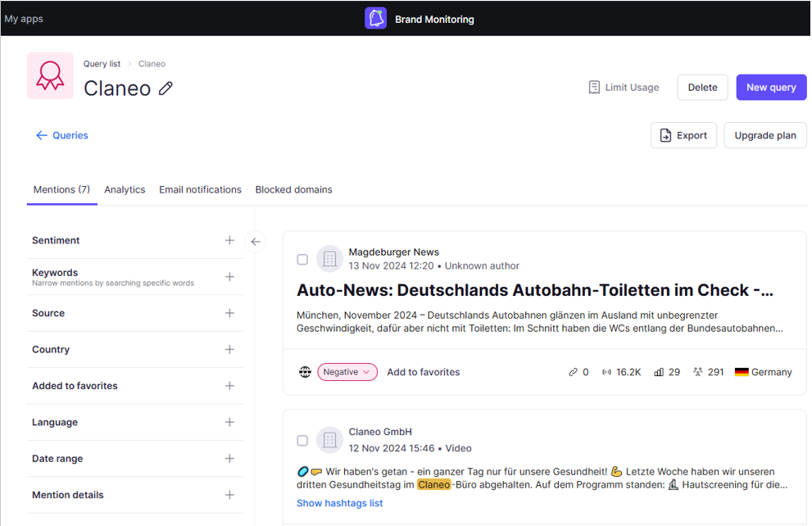The width and height of the screenshot is (812, 526).
Task: Open the Auto-News Autobahn-Toiletten article title
Action: pos(535,290)
